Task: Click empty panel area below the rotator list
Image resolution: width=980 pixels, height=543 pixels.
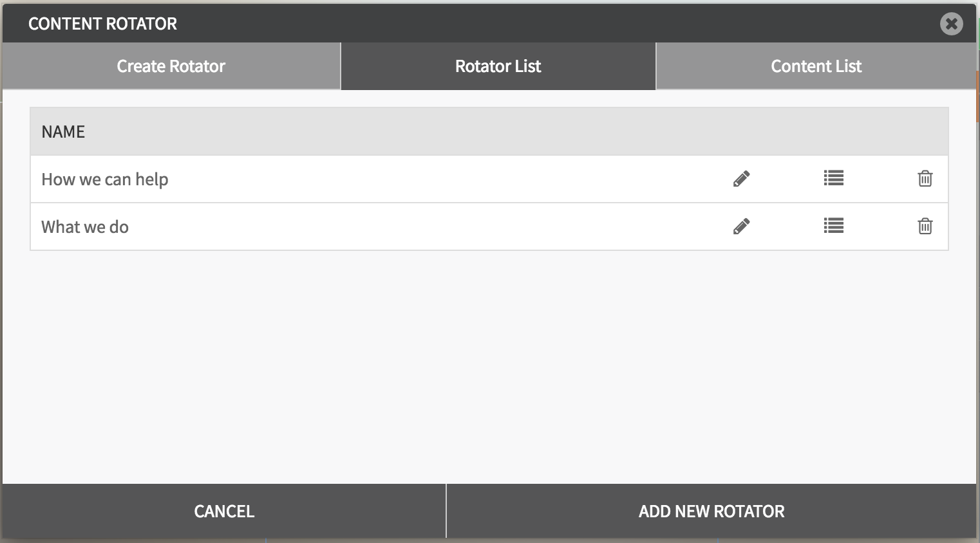Action: pos(489,367)
